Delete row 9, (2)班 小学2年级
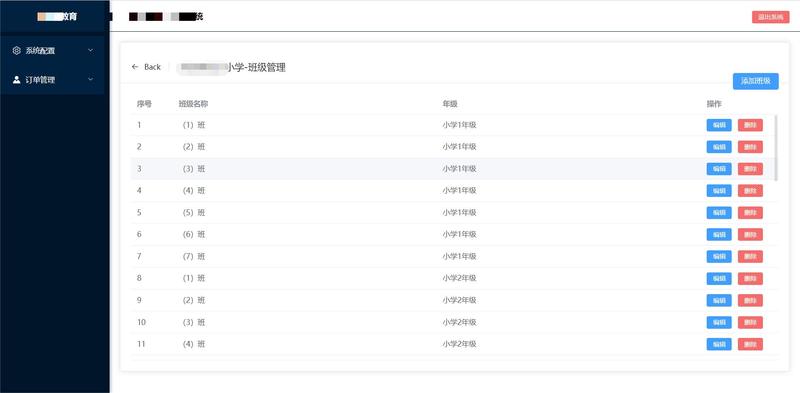800x393 pixels. click(750, 301)
